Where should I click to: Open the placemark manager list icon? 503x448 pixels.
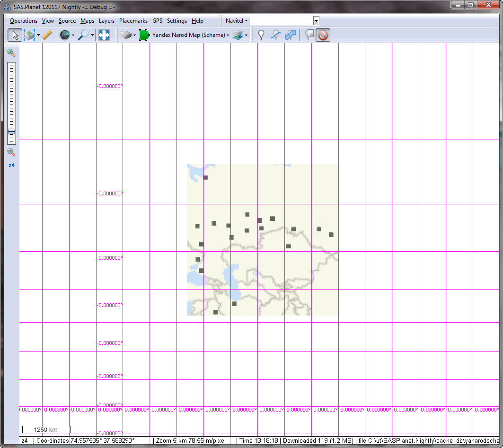pyautogui.click(x=309, y=35)
